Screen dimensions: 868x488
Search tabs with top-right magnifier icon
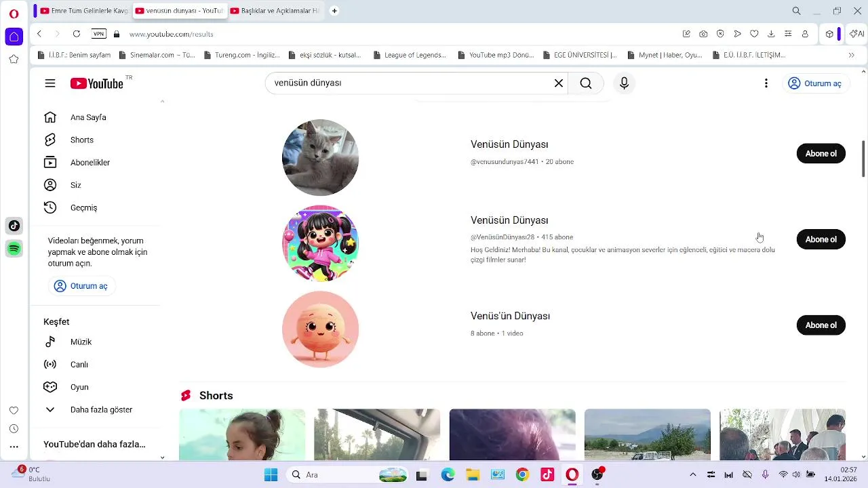797,11
